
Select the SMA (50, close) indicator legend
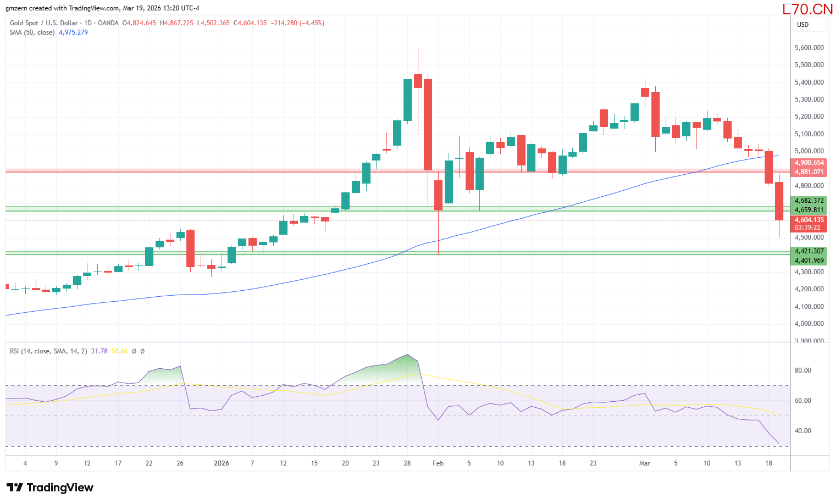coord(32,32)
